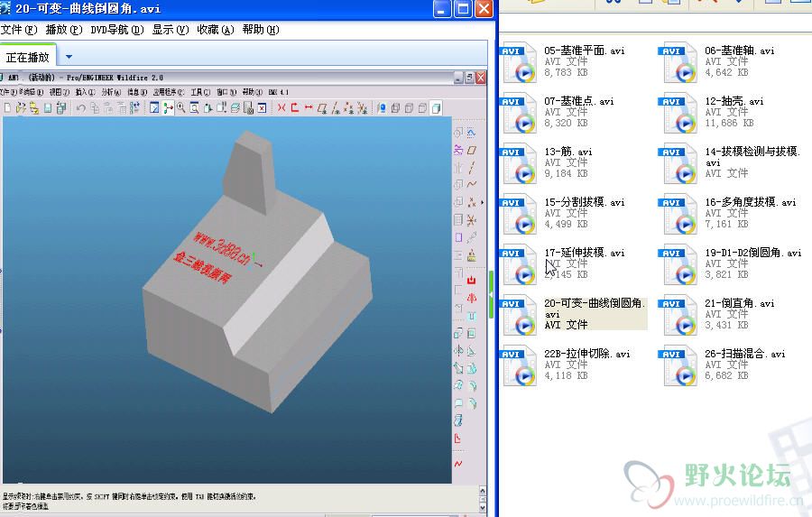Viewport: 812px width, 517px height.
Task: Open 插入 menu in Pro/ENGINEER
Action: [x=85, y=92]
